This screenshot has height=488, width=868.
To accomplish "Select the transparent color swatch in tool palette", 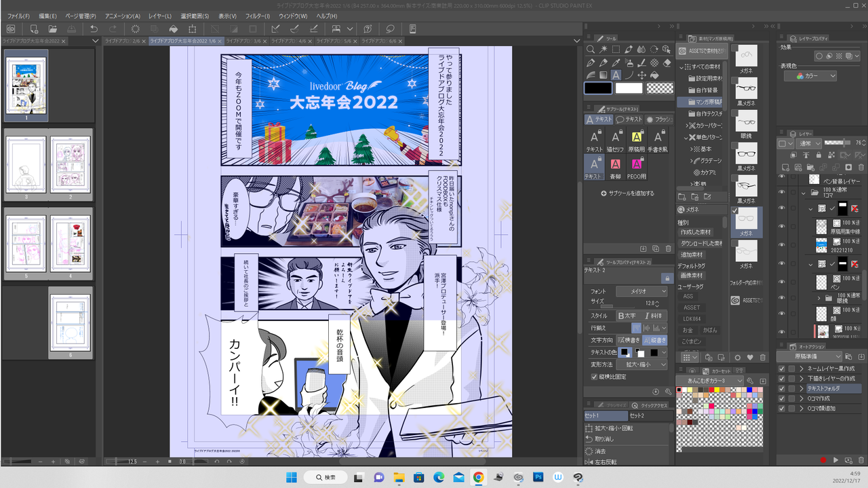I will pos(659,88).
